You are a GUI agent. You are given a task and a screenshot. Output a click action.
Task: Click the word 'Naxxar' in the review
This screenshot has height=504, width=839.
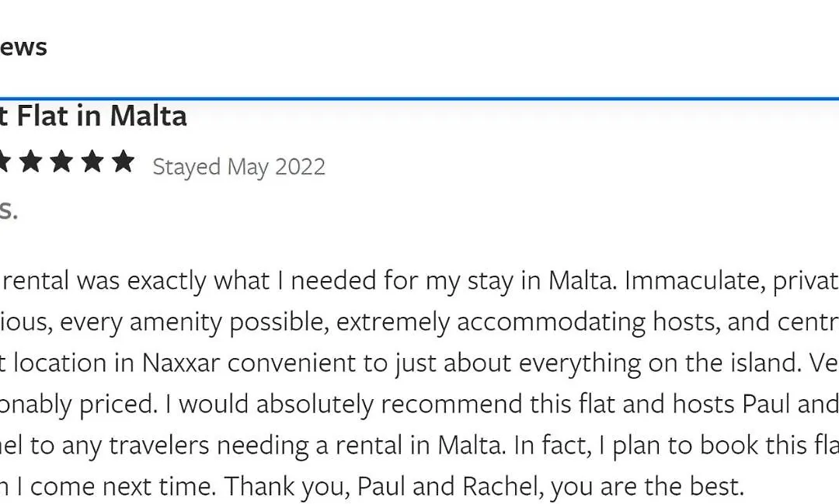coord(181,363)
